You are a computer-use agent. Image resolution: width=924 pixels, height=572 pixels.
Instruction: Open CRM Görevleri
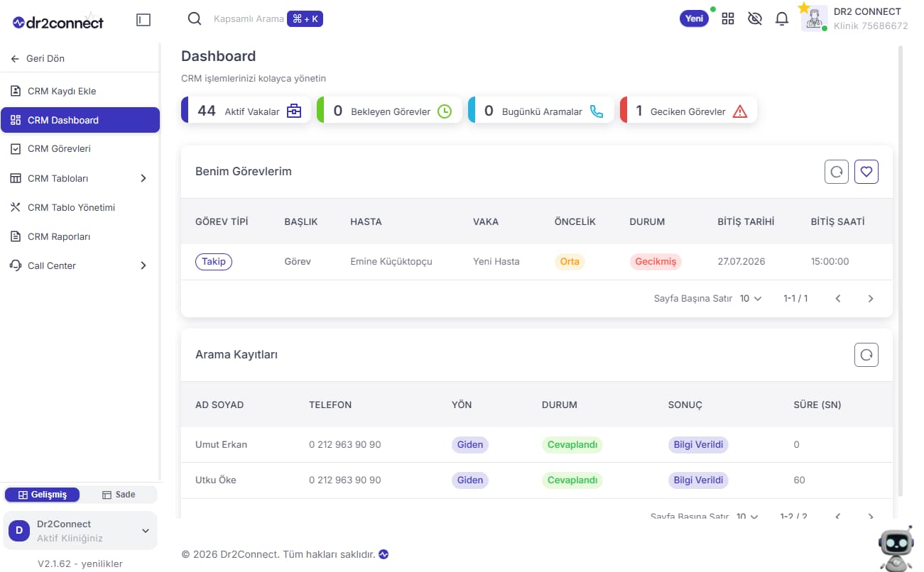80,149
